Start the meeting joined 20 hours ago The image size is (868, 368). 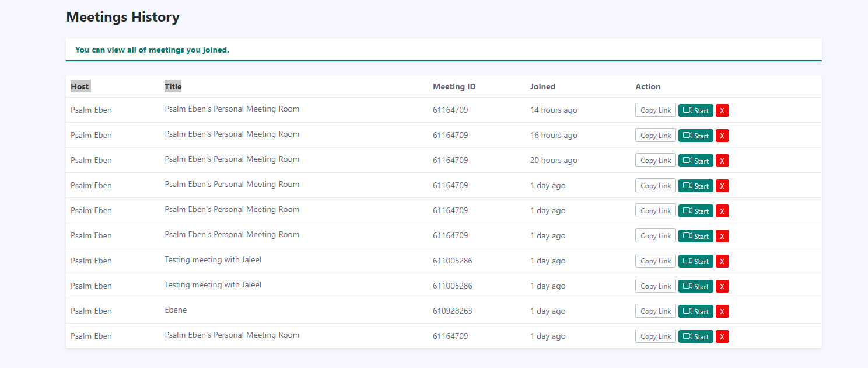(x=695, y=161)
